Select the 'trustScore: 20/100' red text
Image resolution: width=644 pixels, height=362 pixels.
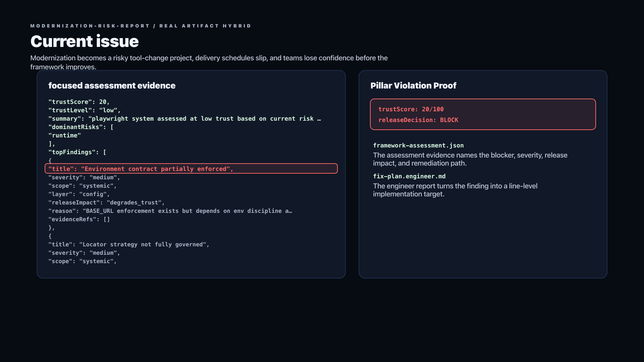(411, 109)
